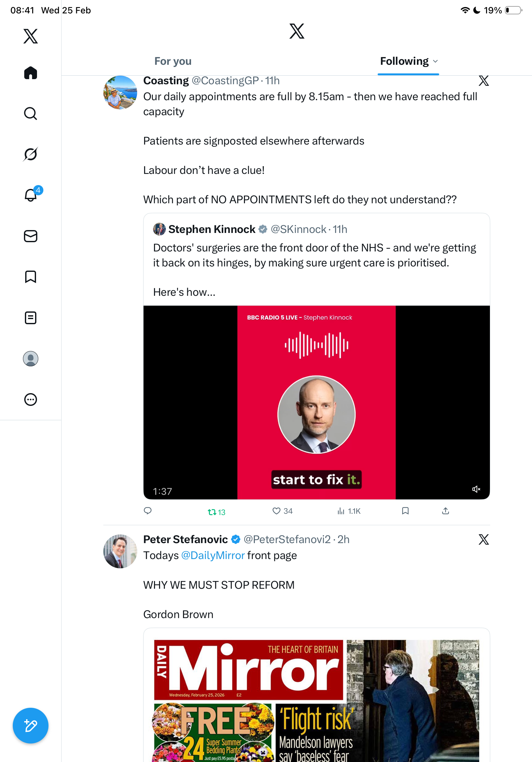This screenshot has width=532, height=762.
Task: Bookmark Coasting's post about appointments
Action: click(x=405, y=511)
